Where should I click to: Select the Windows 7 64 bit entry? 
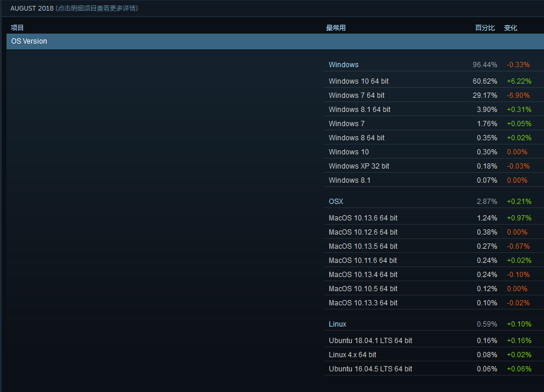tap(357, 95)
